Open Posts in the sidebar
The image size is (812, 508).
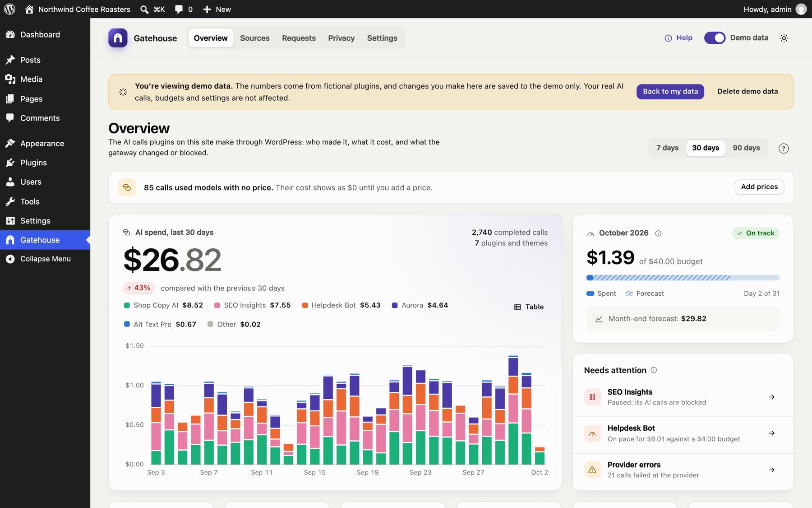point(45,60)
